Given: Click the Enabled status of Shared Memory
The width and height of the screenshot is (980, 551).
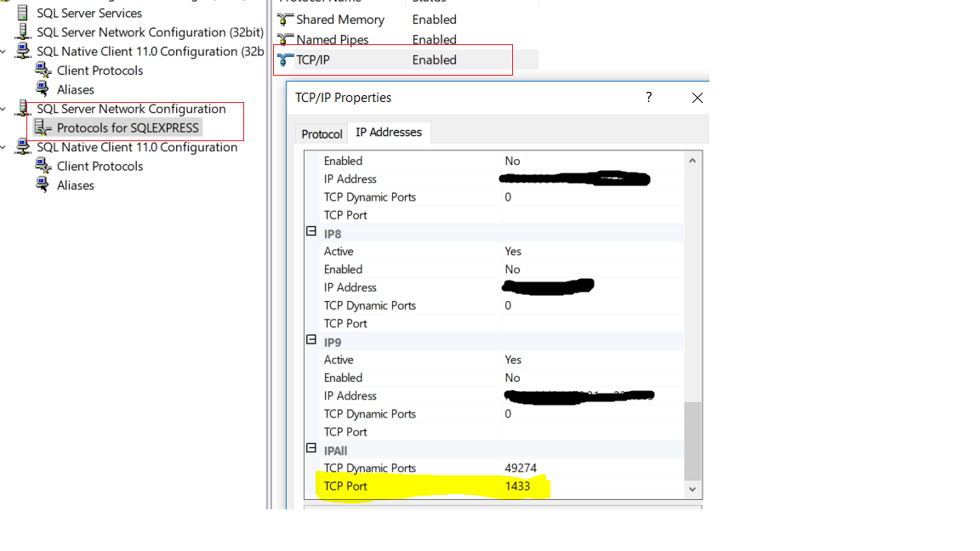Looking at the screenshot, I should (435, 20).
